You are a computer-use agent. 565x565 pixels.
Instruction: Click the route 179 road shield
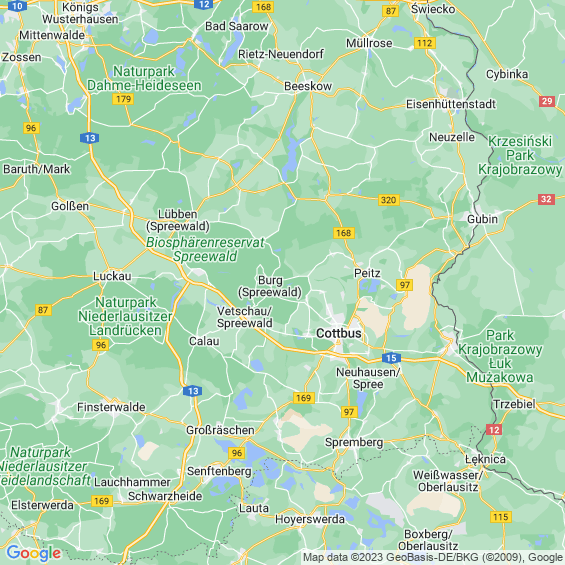click(x=123, y=99)
